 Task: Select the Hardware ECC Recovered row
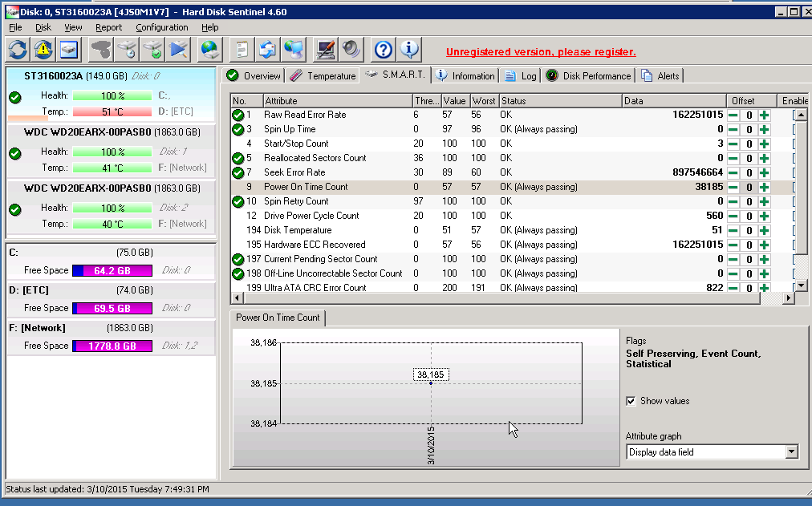512,245
